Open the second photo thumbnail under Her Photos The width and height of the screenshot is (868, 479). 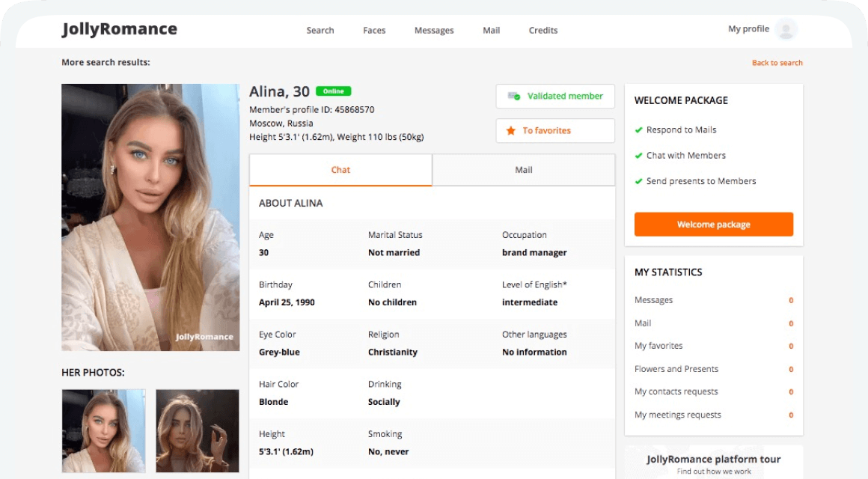click(x=198, y=431)
